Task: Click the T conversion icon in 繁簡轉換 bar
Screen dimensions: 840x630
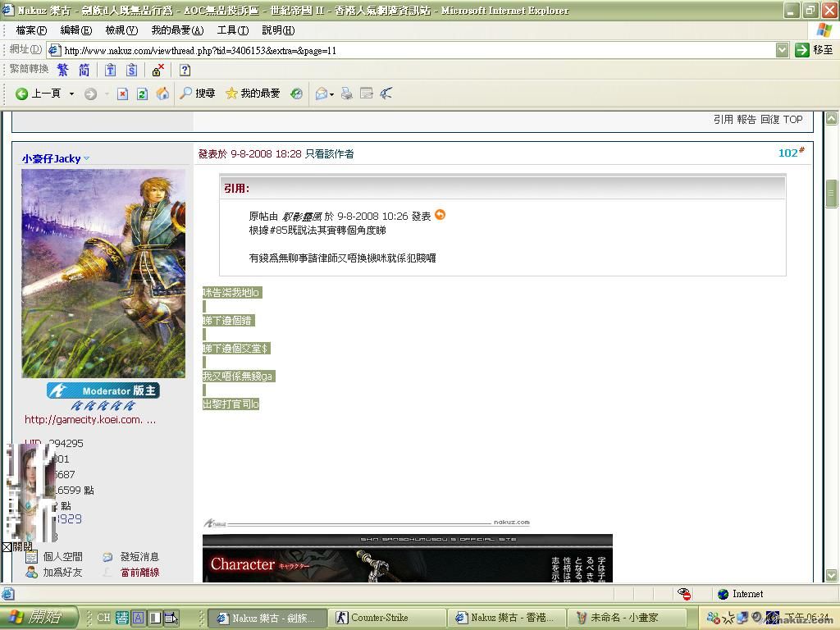Action: click(x=111, y=71)
